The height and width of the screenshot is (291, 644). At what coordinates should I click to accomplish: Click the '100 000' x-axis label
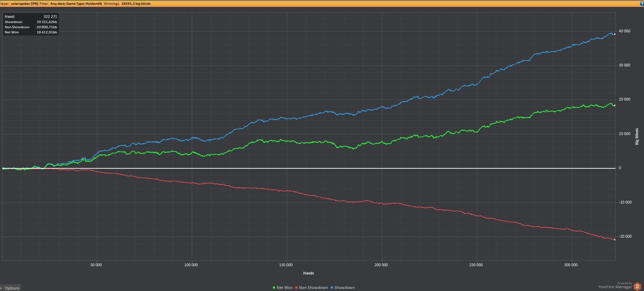pos(191,265)
